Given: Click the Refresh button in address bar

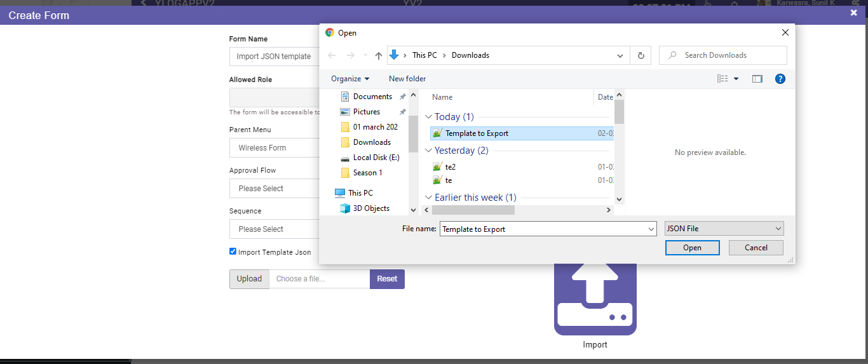Looking at the screenshot, I should tap(641, 55).
